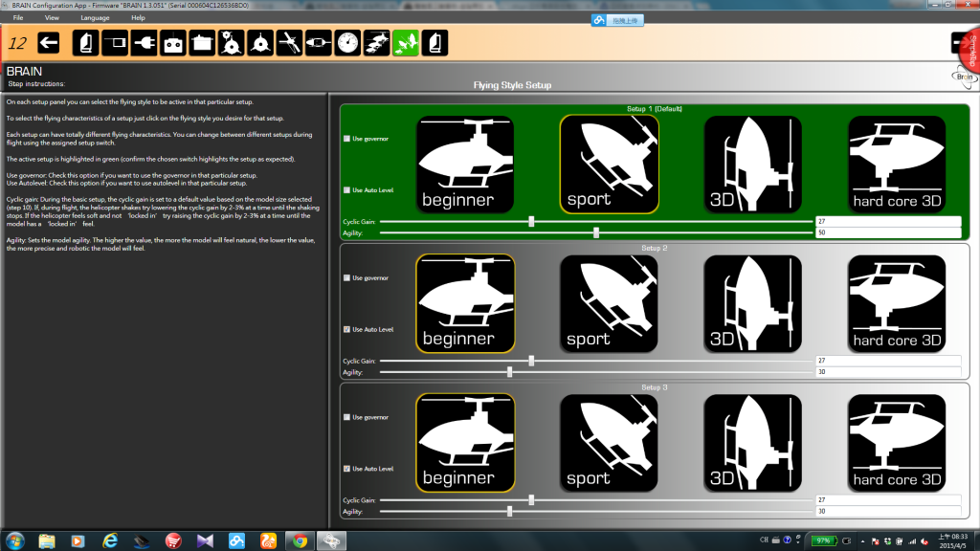Open the File menu
The width and height of the screenshot is (980, 551).
(x=18, y=17)
